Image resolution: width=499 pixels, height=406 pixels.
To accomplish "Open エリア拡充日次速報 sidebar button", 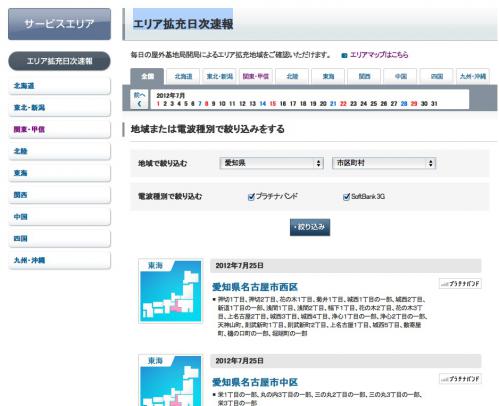I will [x=59, y=61].
